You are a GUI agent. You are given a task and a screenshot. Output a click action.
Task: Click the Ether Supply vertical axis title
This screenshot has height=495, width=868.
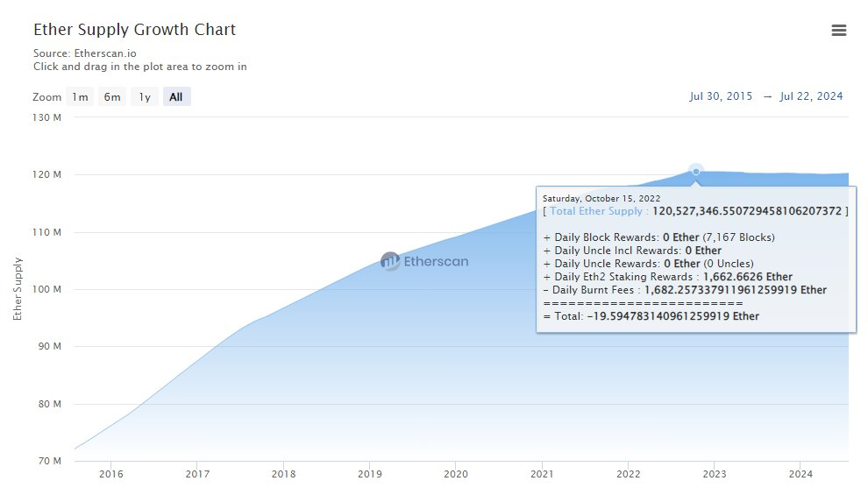click(18, 289)
